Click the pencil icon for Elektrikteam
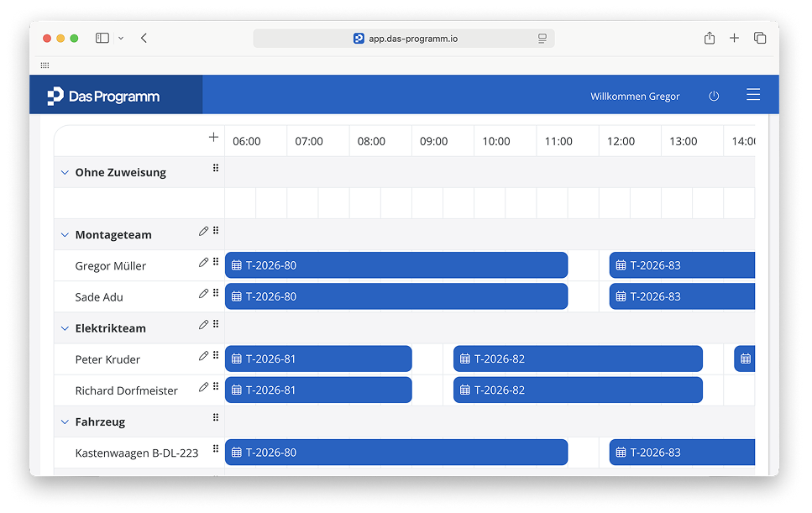Screen dimensions: 812x513 (203, 325)
